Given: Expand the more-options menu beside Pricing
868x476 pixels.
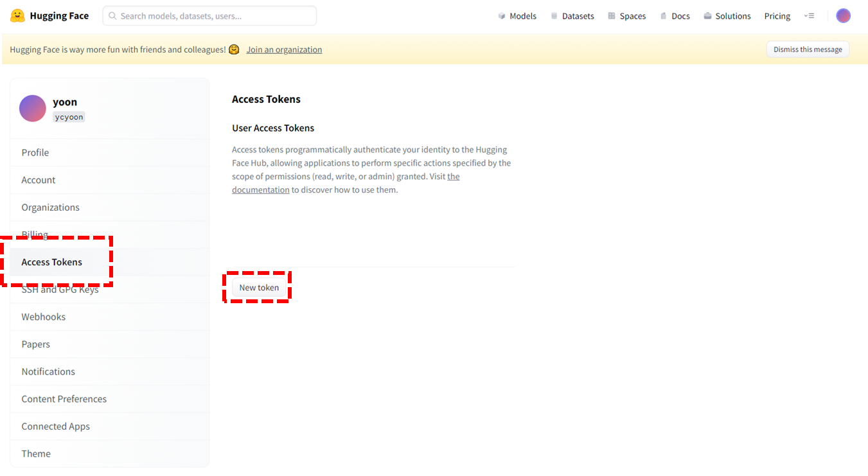Looking at the screenshot, I should (810, 16).
